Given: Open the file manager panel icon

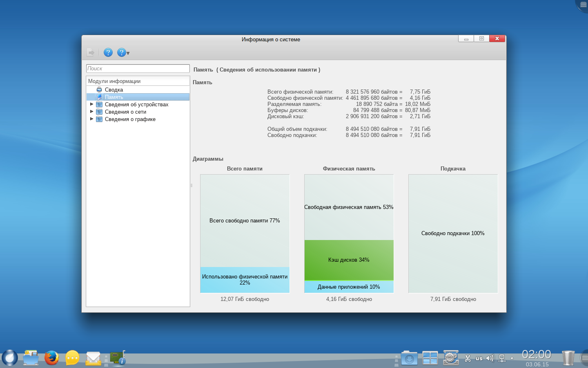Looking at the screenshot, I should [x=31, y=358].
